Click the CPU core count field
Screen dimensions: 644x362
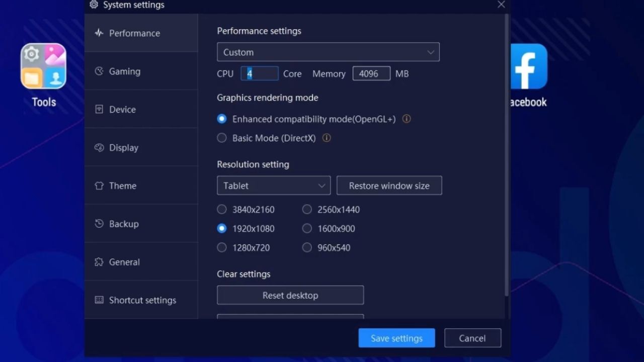click(260, 73)
